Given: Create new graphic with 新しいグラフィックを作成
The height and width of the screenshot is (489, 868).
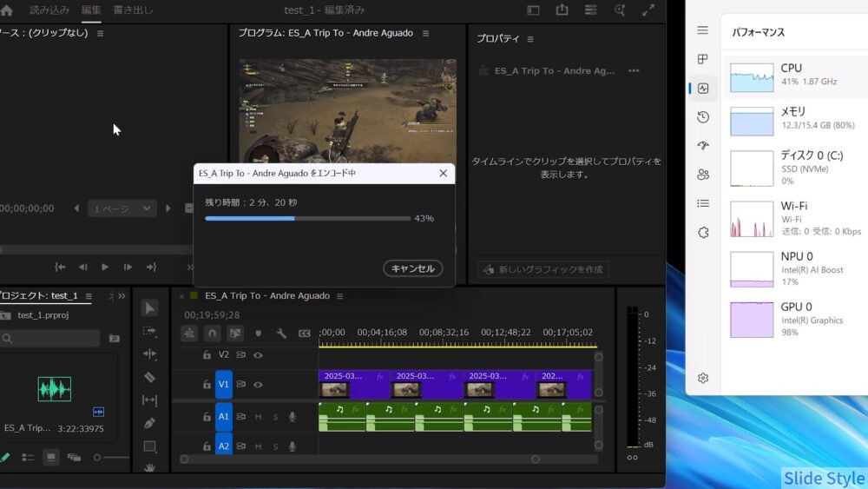Looking at the screenshot, I should coord(543,270).
